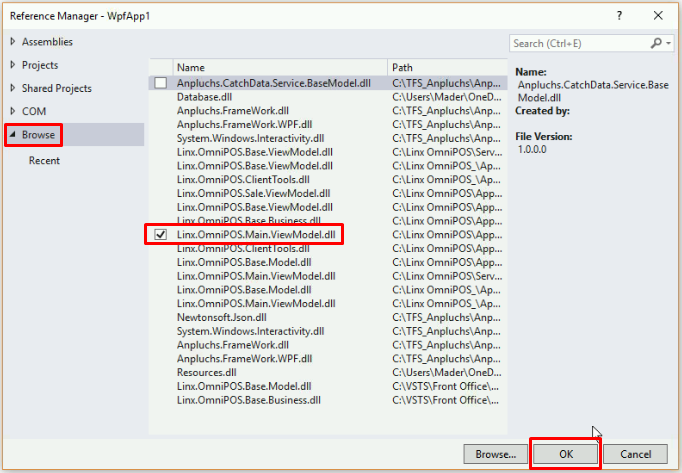Uncheck the selected Linx.OmniPOS.Main.ViewModel.dll checkbox
This screenshot has width=682, height=473.
pyautogui.click(x=160, y=235)
